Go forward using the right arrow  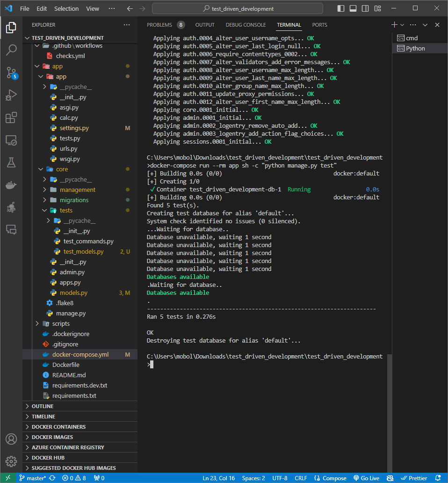tap(142, 8)
